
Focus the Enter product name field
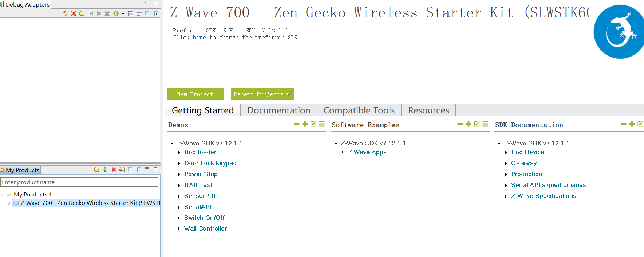click(x=79, y=182)
